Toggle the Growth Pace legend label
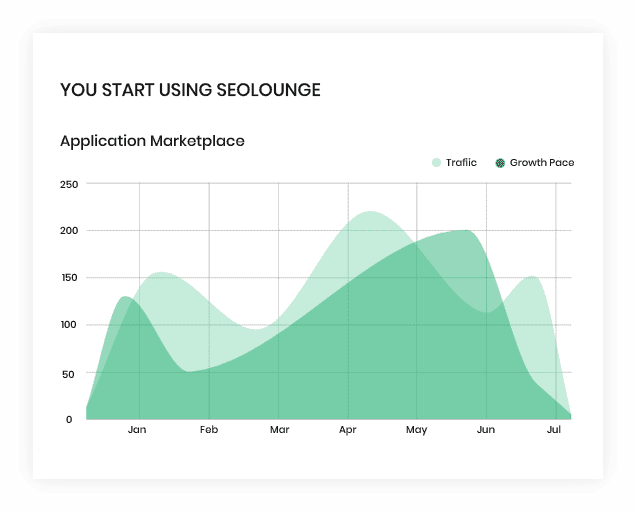This screenshot has height=512, width=636. [x=541, y=163]
